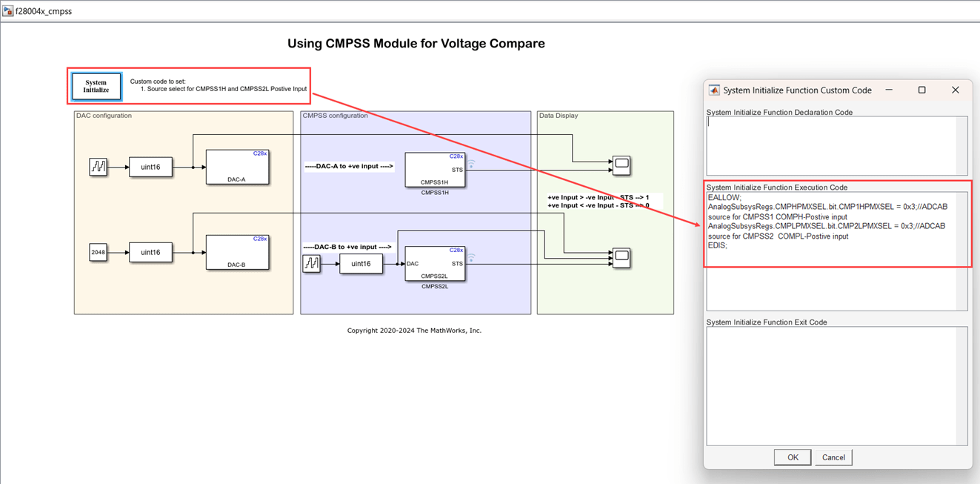Open the CMPSS1H comparator block

coord(435,170)
